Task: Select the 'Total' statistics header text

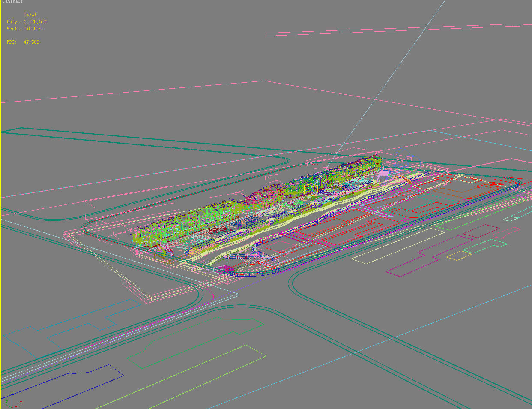Action: pyautogui.click(x=30, y=15)
